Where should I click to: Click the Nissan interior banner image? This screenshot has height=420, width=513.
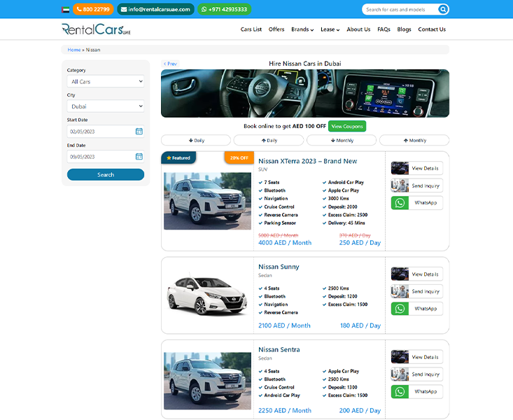(305, 93)
